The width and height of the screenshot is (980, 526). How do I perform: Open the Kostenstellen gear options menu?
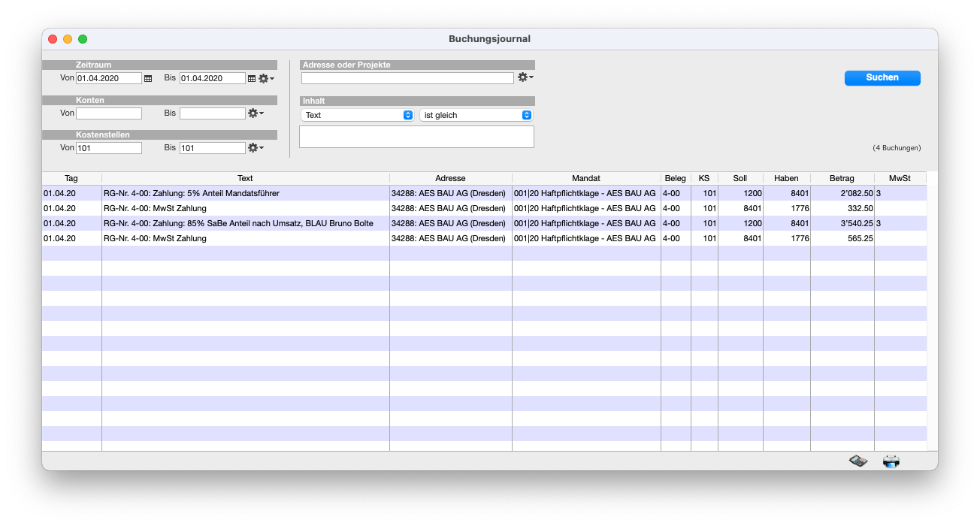pos(256,148)
